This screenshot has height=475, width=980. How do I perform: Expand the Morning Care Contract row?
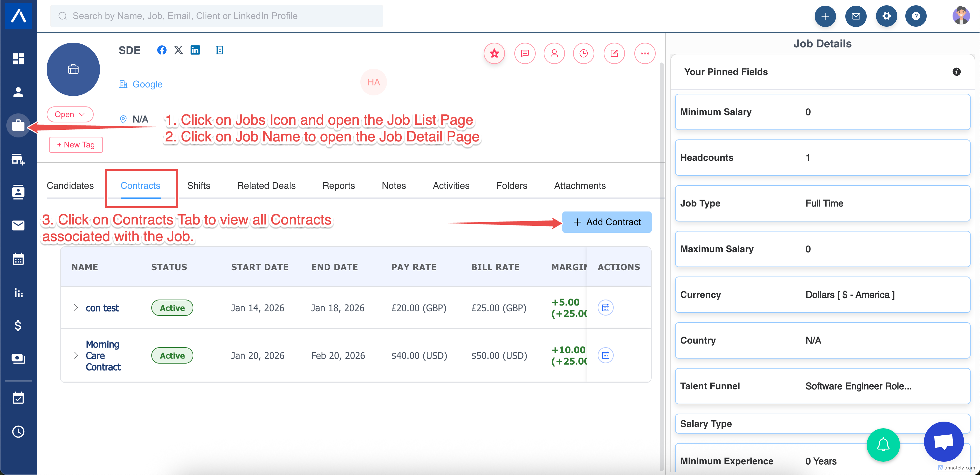pos(76,355)
